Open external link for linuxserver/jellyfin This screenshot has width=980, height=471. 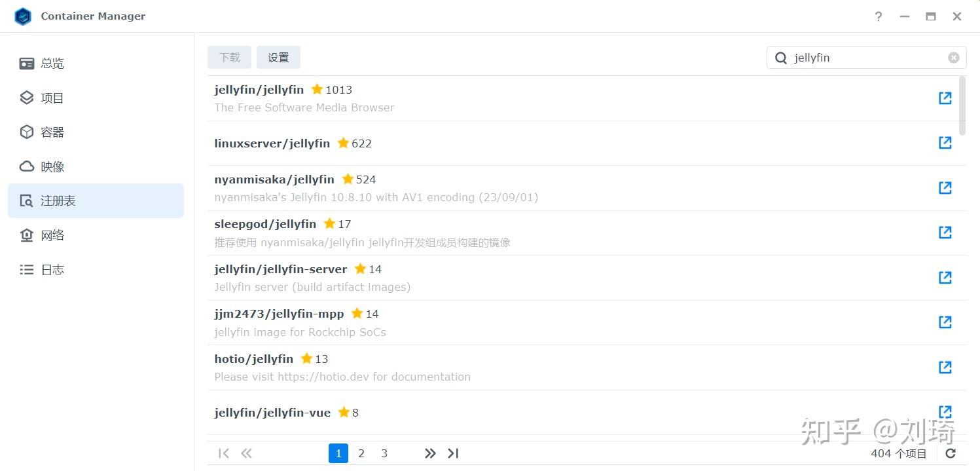click(x=945, y=143)
